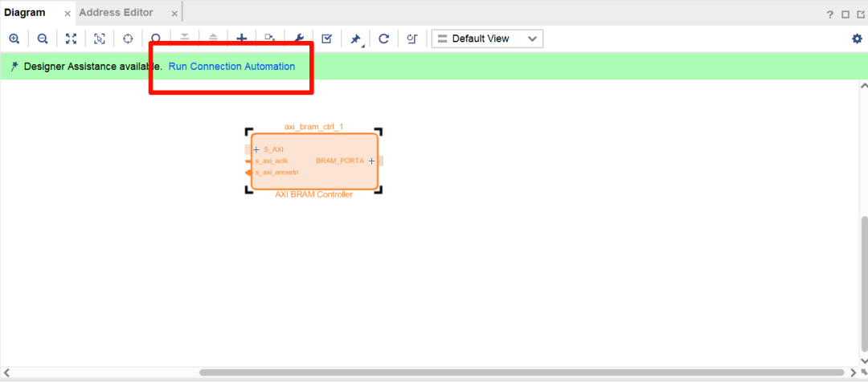Image resolution: width=868 pixels, height=383 pixels.
Task: Click Run Connection Automation link
Action: 232,67
